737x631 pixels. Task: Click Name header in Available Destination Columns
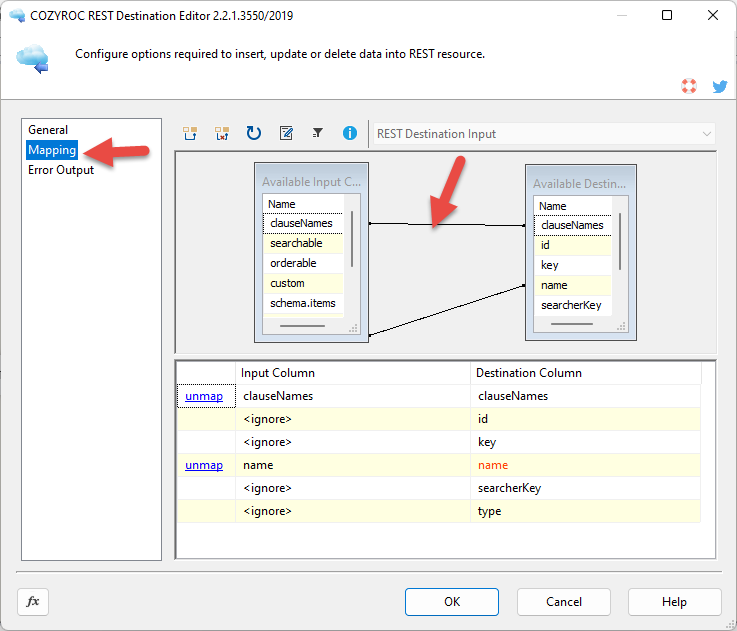[573, 206]
